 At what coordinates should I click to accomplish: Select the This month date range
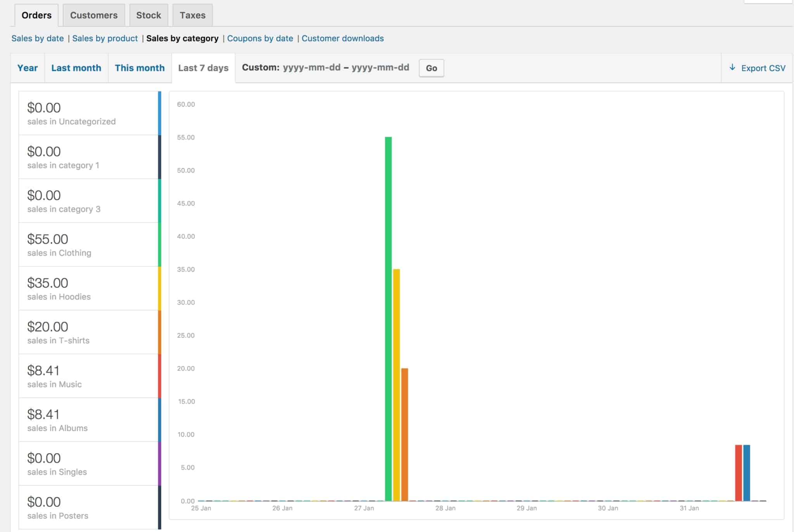click(139, 67)
